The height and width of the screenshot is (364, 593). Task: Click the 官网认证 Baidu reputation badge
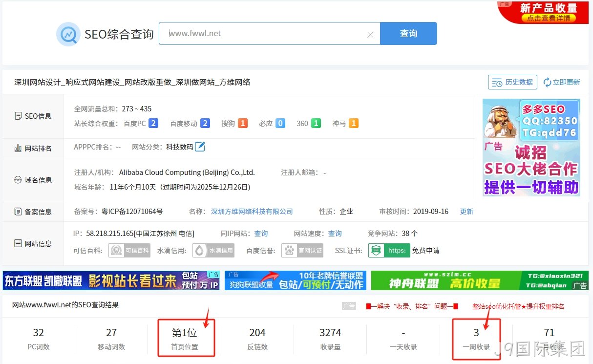(303, 250)
